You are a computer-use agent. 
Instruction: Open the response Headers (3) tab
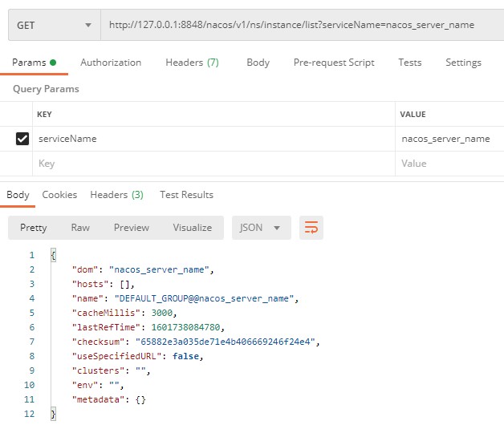pyautogui.click(x=116, y=195)
